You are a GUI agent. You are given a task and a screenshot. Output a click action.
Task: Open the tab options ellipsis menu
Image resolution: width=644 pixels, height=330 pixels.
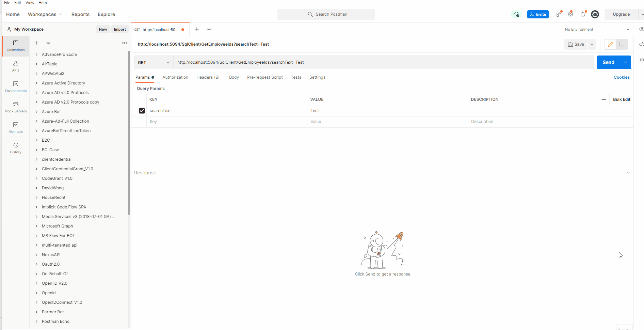click(209, 29)
